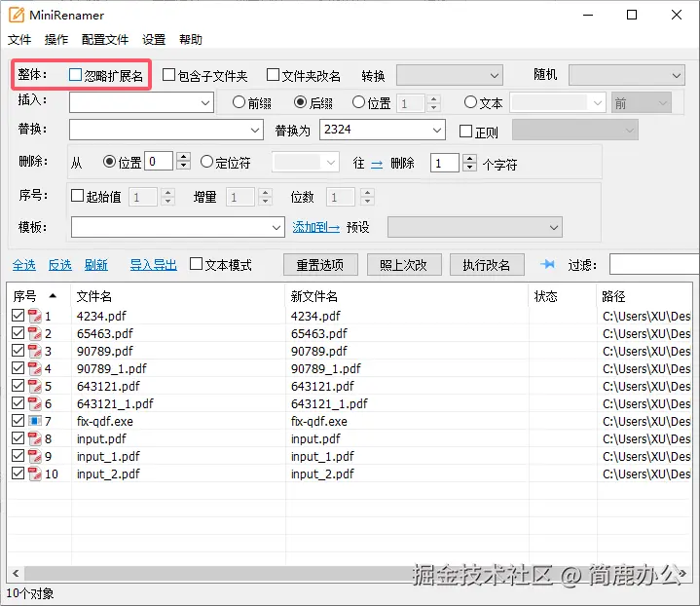Click the MiniRenamer app icon in title bar
Image resolution: width=700 pixels, height=606 pixels.
17,15
